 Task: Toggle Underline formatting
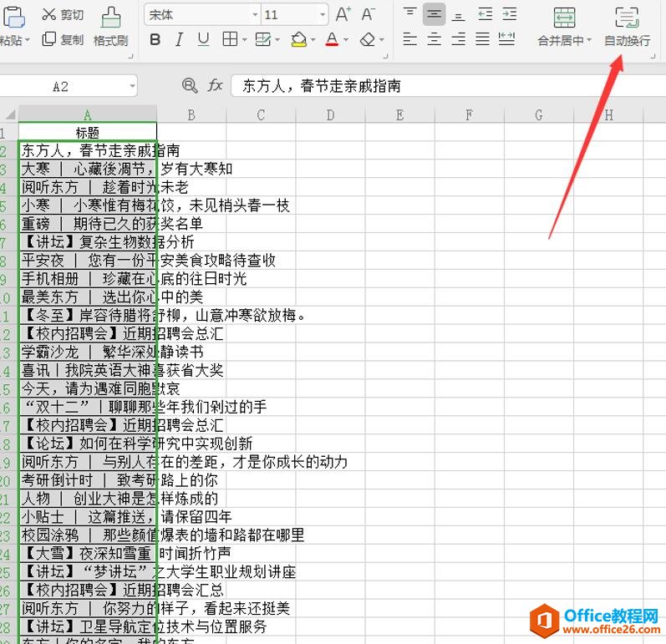tap(203, 40)
